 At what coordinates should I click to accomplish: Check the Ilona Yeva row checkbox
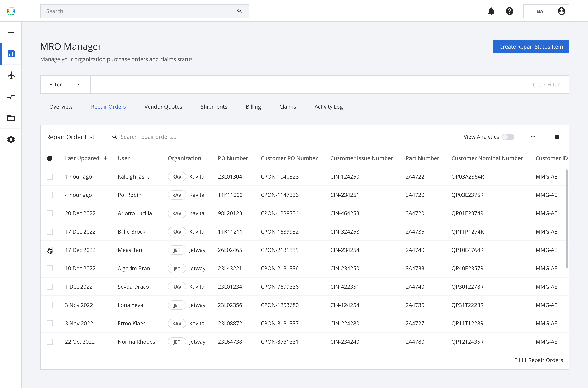(50, 305)
